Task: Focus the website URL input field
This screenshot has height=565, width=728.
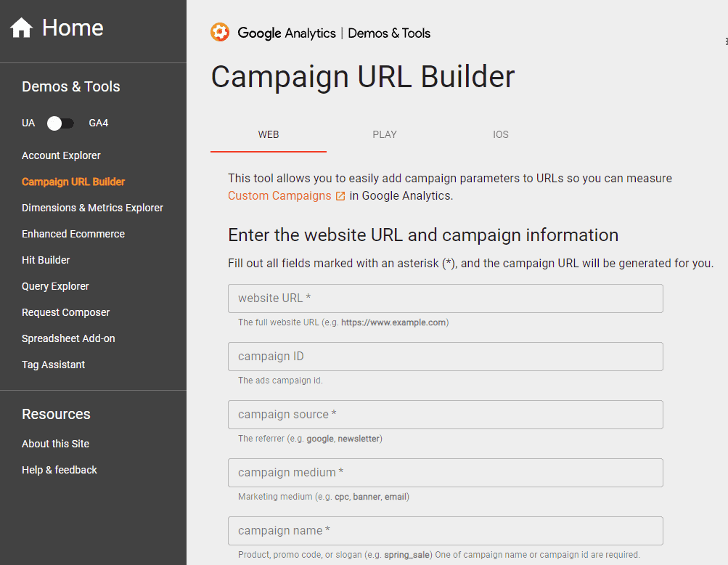Action: click(445, 298)
